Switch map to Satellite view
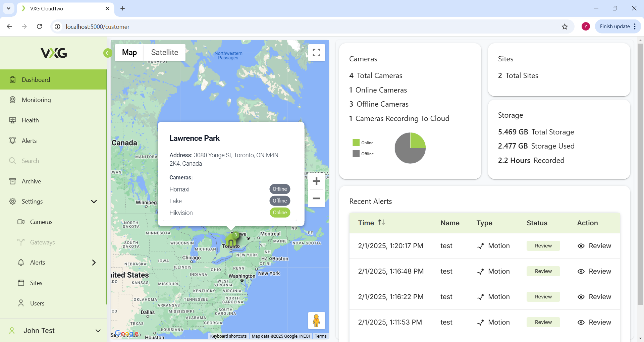 [x=164, y=53]
